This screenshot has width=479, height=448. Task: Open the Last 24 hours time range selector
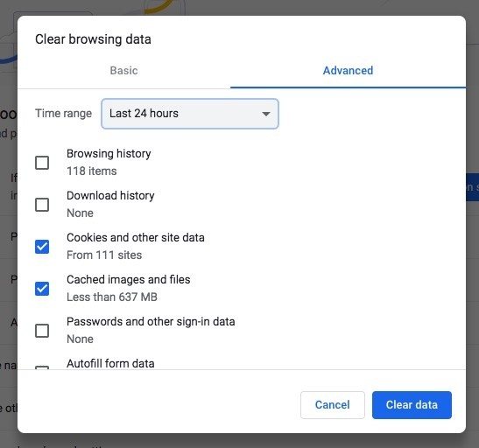coord(190,114)
